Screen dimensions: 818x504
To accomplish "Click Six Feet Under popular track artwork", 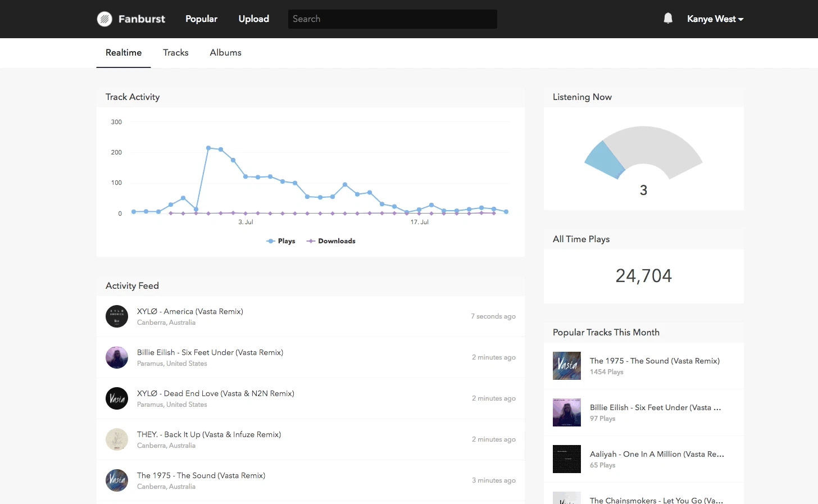I will (x=567, y=412).
